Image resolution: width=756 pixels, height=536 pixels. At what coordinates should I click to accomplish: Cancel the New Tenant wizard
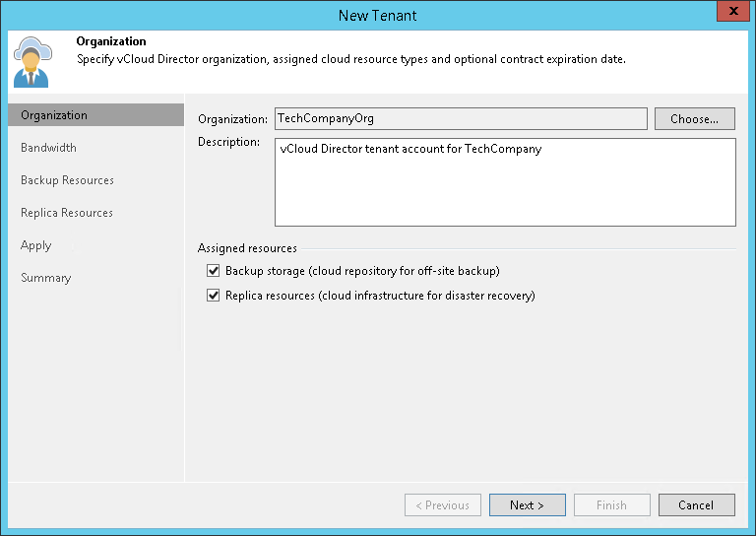[697, 505]
